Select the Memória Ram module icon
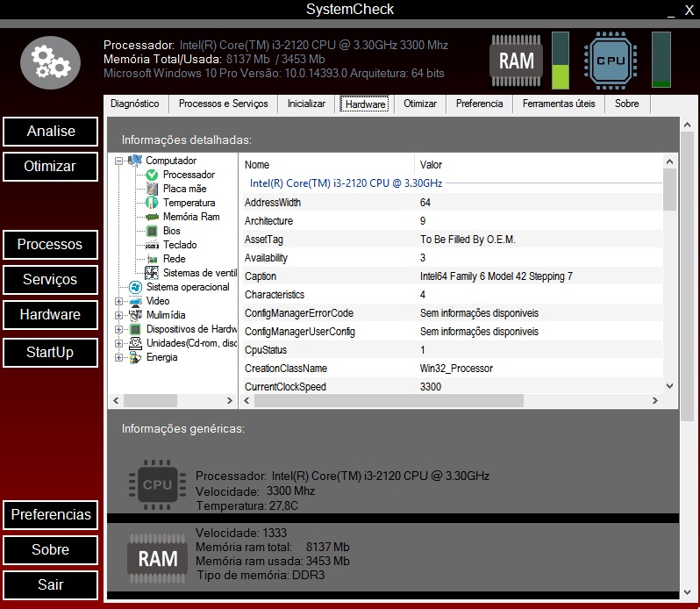Image resolution: width=700 pixels, height=609 pixels. coord(152,217)
